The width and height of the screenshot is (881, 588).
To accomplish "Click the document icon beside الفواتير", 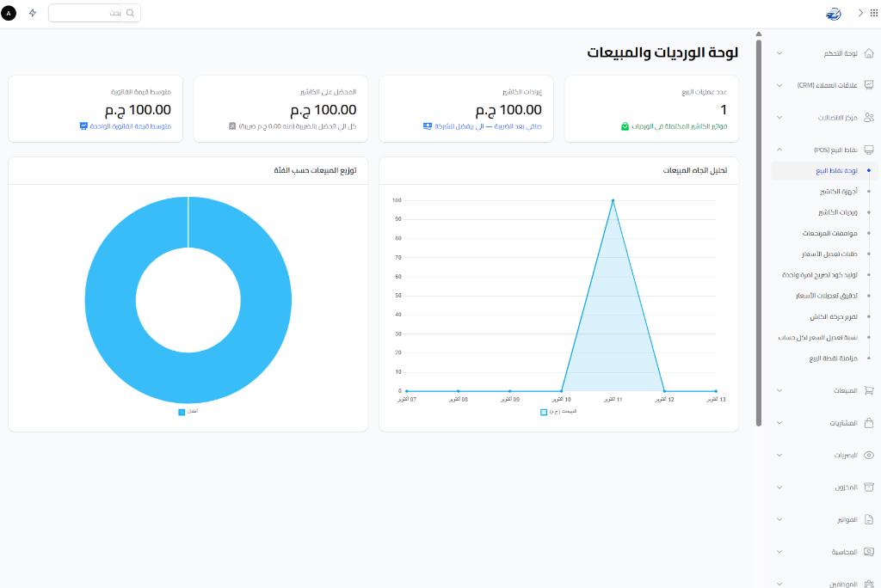I will tap(869, 519).
